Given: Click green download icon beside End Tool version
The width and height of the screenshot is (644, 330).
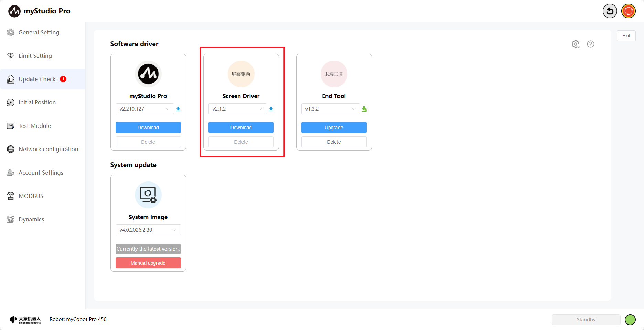Looking at the screenshot, I should [x=364, y=109].
